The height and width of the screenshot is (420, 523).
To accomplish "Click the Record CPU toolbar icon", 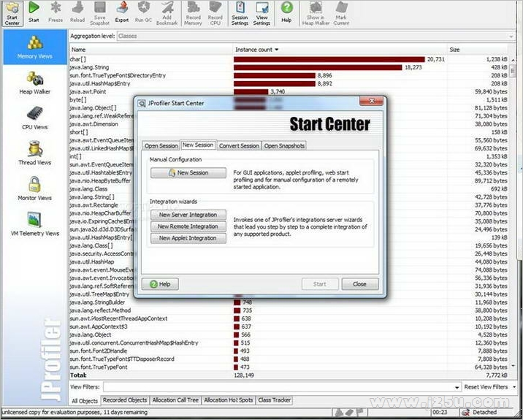I will click(215, 13).
